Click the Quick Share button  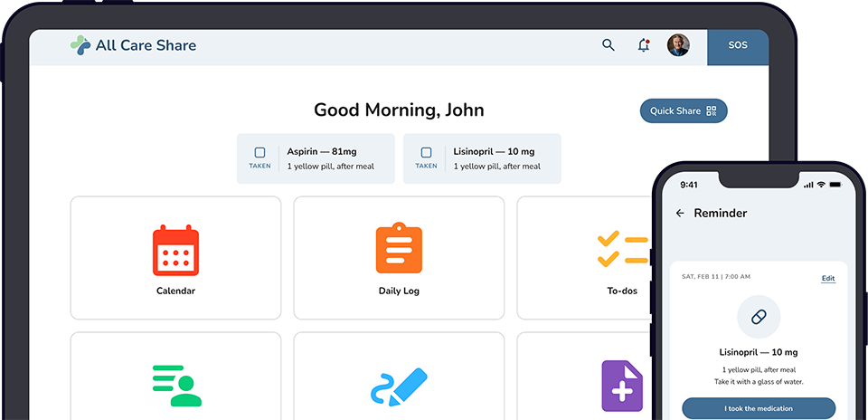click(684, 110)
